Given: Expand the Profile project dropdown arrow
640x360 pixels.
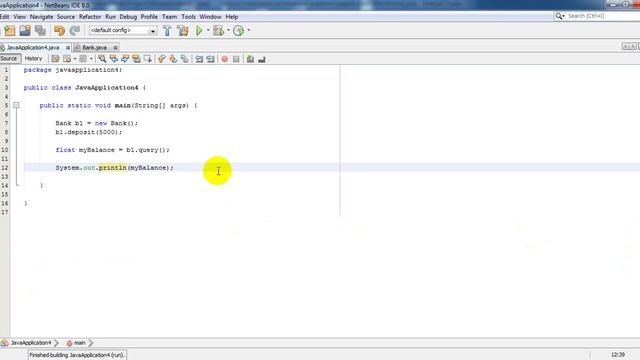Looking at the screenshot, I should [x=249, y=31].
